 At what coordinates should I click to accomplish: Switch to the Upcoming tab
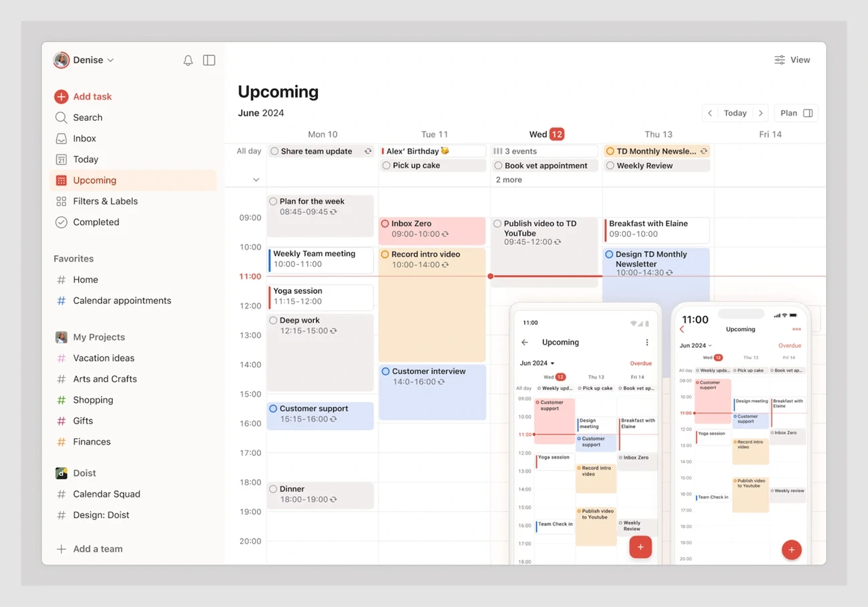(95, 180)
